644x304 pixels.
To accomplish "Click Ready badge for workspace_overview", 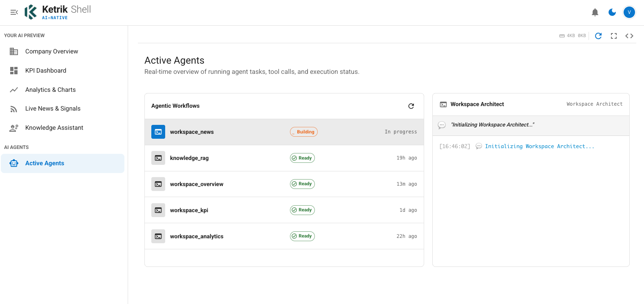I will pos(302,184).
